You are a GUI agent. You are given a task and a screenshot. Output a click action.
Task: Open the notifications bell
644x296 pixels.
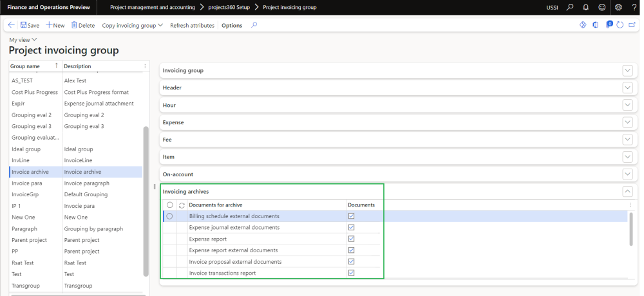coord(585,7)
